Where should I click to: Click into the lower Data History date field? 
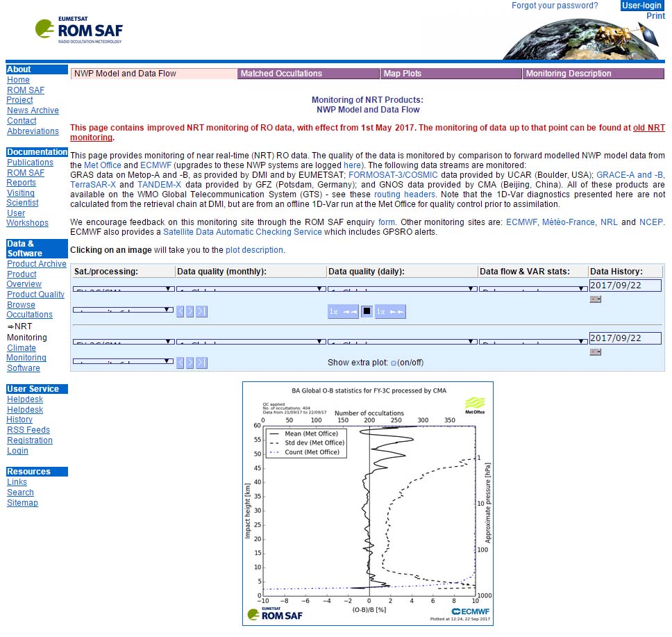625,338
